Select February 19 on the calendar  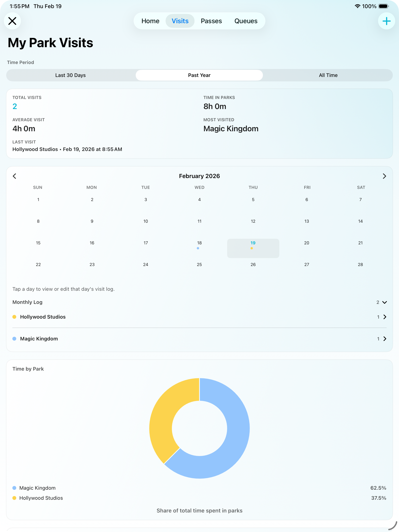click(253, 248)
